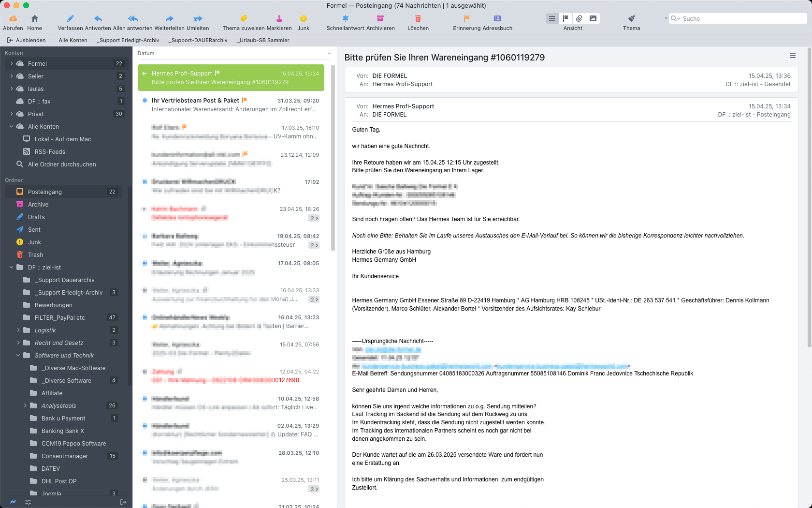Click the Abrufen (fetch mail) icon
This screenshot has height=508, width=812.
[13, 18]
